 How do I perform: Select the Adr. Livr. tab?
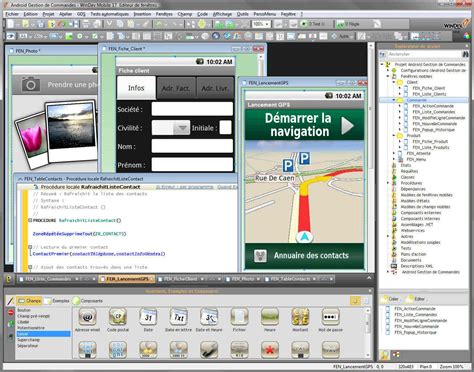point(215,88)
